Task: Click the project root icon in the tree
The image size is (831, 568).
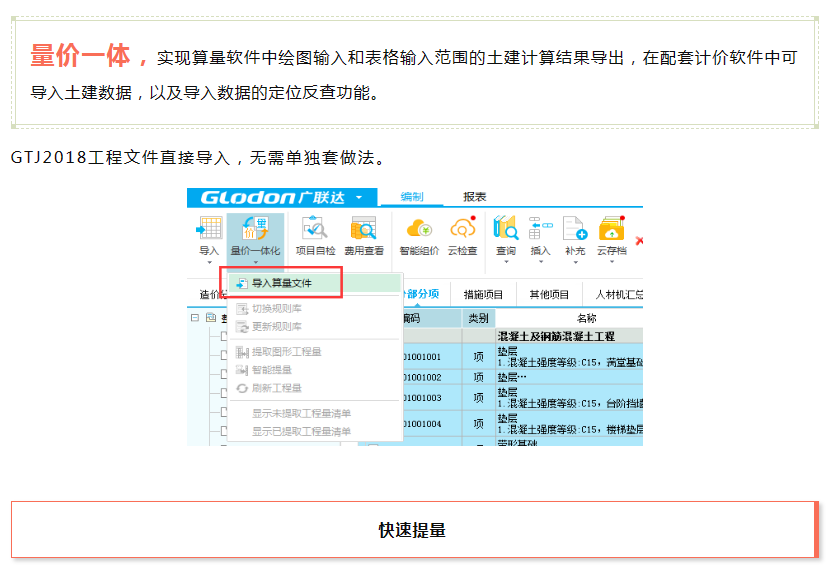Action: coord(211,317)
